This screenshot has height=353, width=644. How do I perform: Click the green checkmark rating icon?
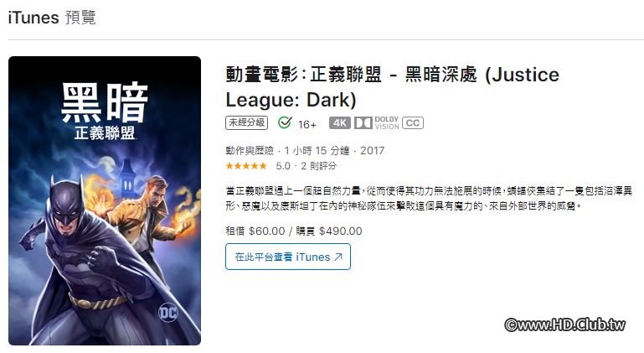[x=285, y=122]
